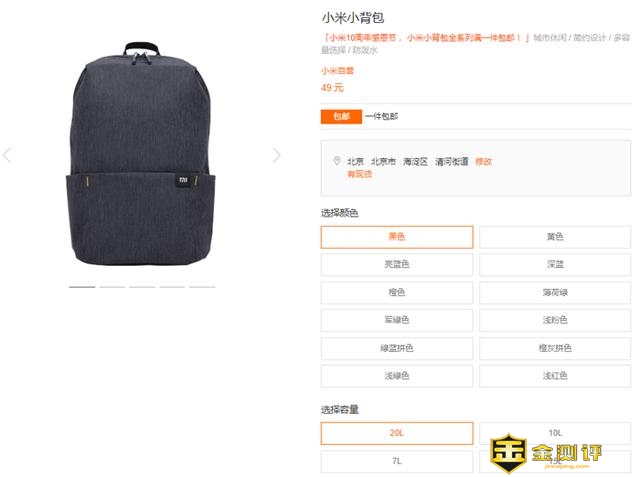The image size is (640, 477).
Task: Select the 深蓝 color option
Action: point(555,264)
